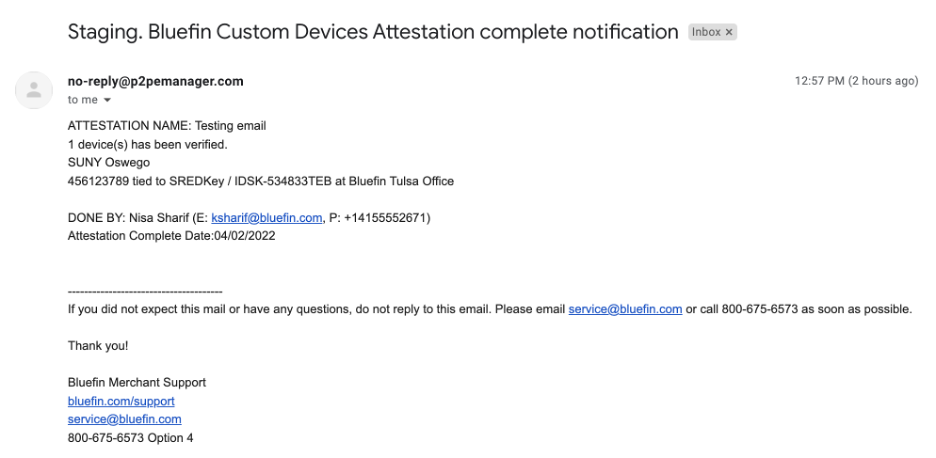Click the sender's profile avatar icon
The height and width of the screenshot is (458, 936).
tap(33, 90)
